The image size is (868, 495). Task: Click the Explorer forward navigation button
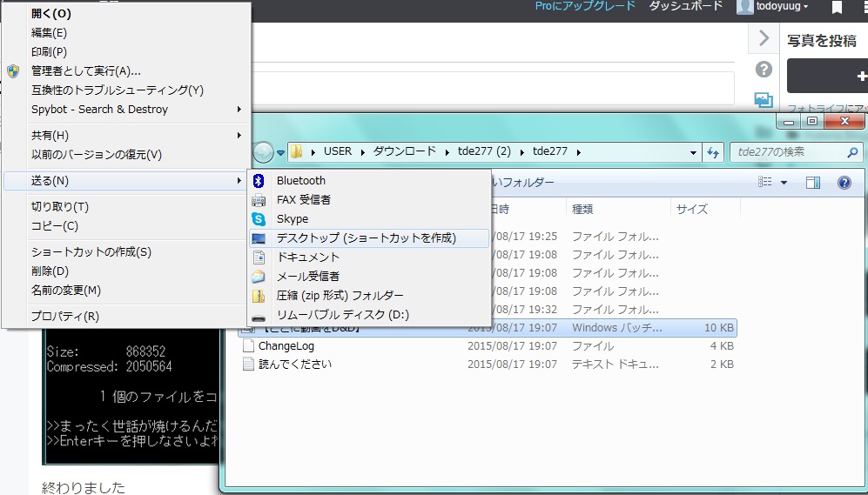[263, 152]
